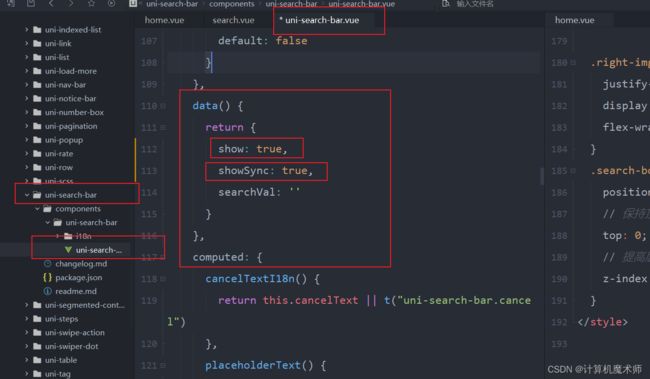
Task: Click first uni-search-bar breadcrumb segment
Action: 172,4
